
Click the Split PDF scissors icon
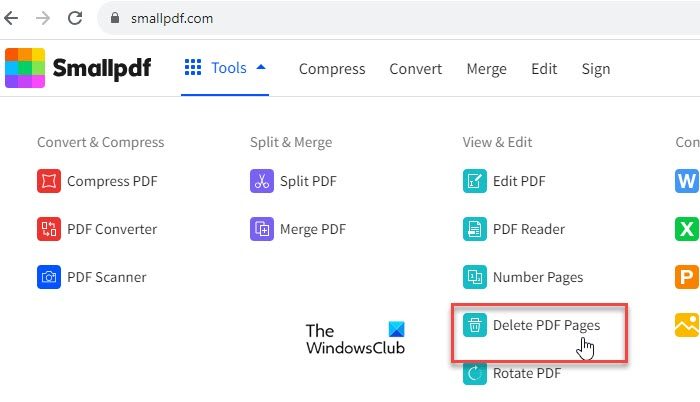262,181
